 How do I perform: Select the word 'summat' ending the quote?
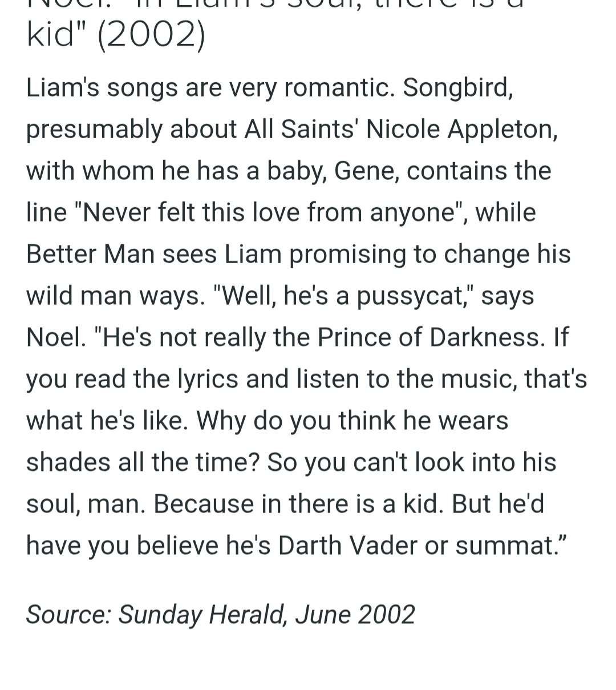coord(504,546)
